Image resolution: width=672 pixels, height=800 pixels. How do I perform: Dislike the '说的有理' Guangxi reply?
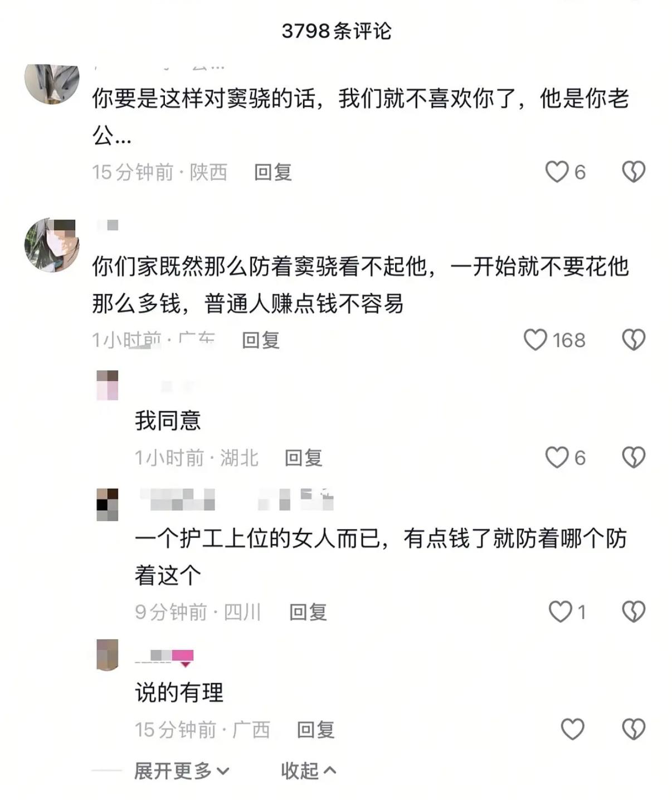click(x=633, y=729)
